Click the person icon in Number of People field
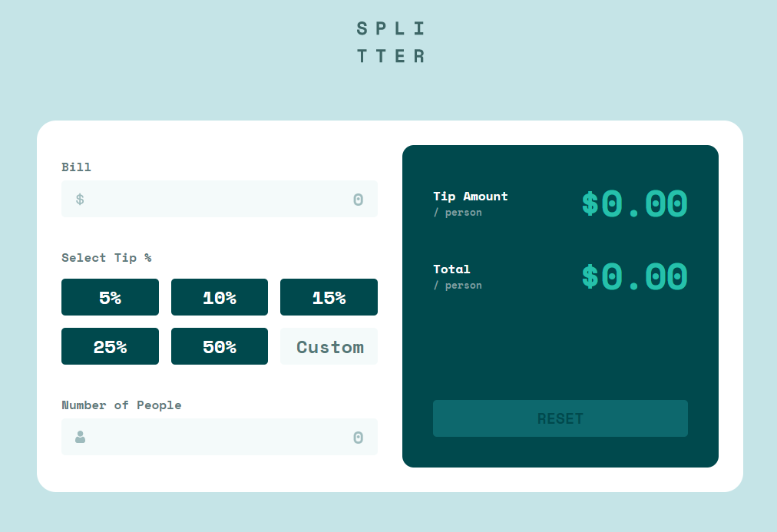The height and width of the screenshot is (532, 777). (x=79, y=437)
